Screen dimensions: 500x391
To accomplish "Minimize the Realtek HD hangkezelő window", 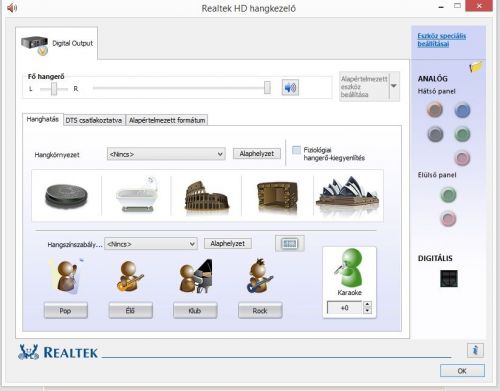I will point(441,7).
